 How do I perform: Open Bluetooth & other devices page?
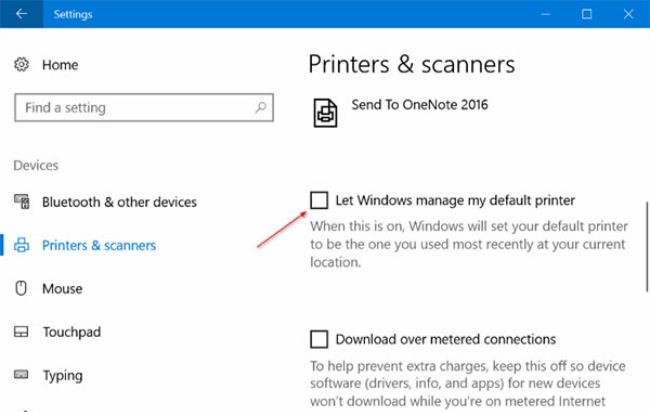pos(119,202)
